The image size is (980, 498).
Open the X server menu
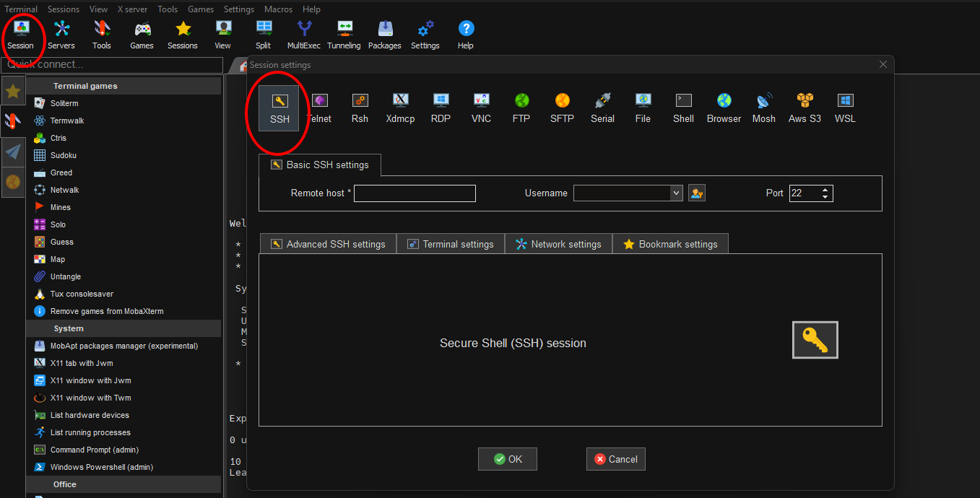[x=131, y=9]
